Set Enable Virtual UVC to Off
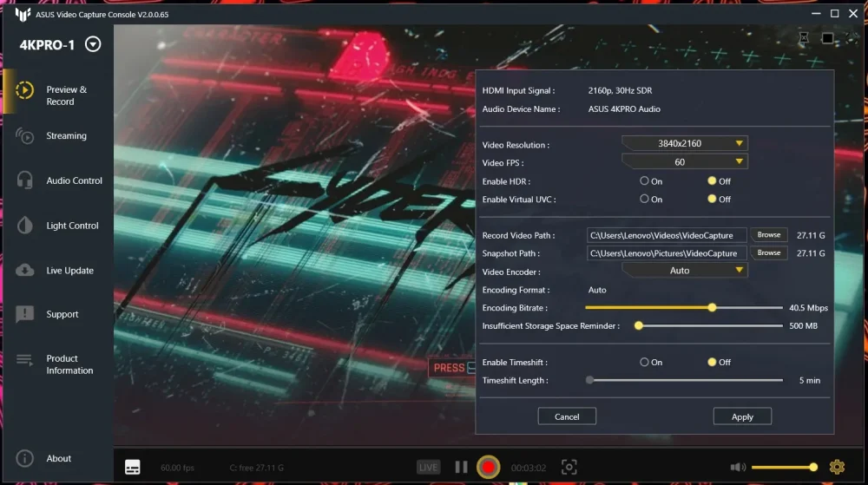Viewport: 868px width, 485px height. click(x=712, y=199)
